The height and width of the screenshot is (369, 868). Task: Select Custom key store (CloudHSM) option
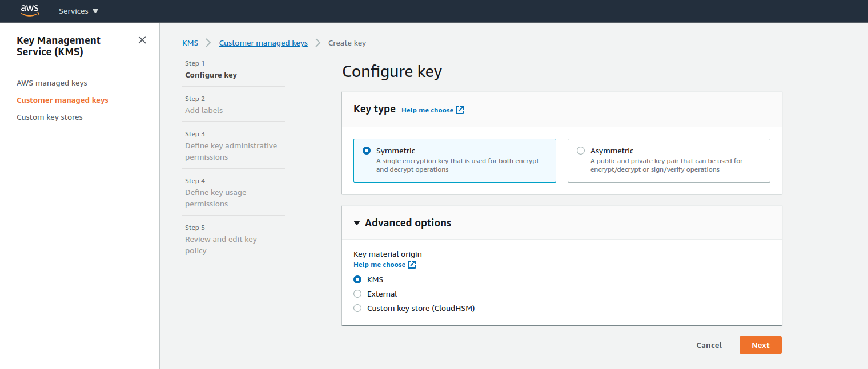coord(357,308)
